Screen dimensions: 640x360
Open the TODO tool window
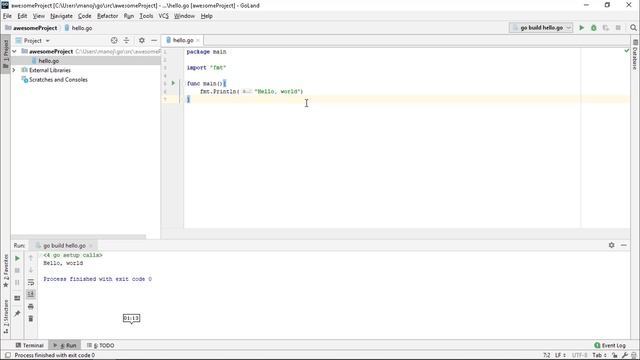tap(100, 345)
